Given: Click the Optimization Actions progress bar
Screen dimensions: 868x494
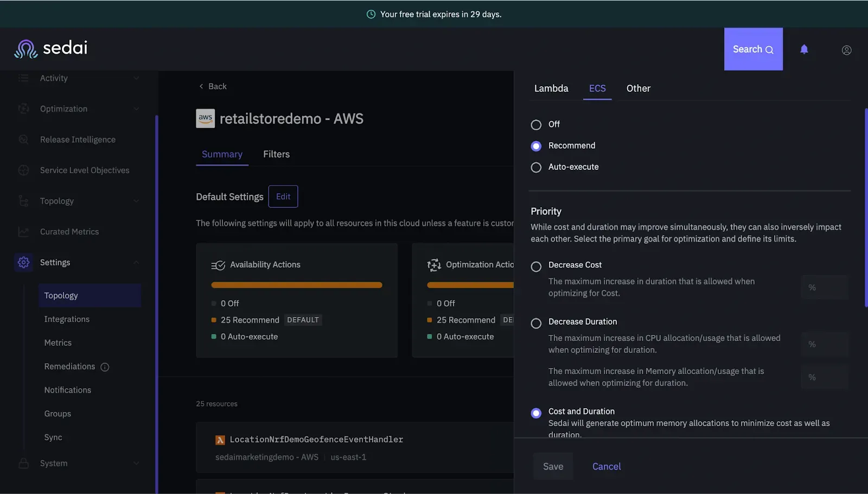Looking at the screenshot, I should pyautogui.click(x=470, y=285).
